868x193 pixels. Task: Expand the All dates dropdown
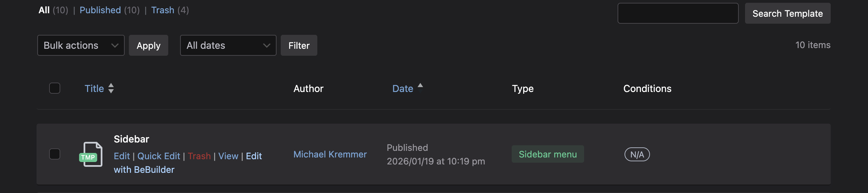pos(228,45)
